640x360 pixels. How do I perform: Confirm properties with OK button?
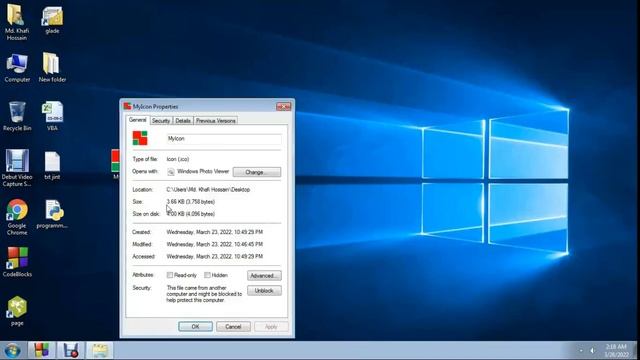tap(196, 327)
